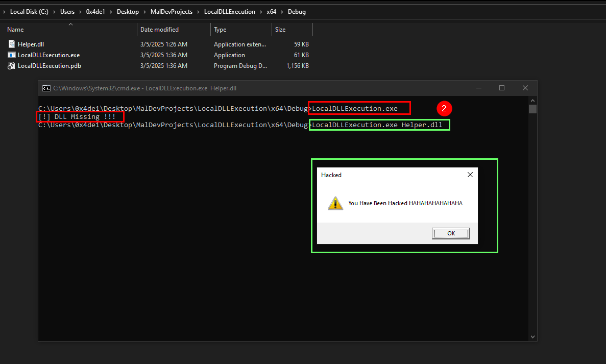This screenshot has width=606, height=364.
Task: Sort files by Type column
Action: [220, 30]
